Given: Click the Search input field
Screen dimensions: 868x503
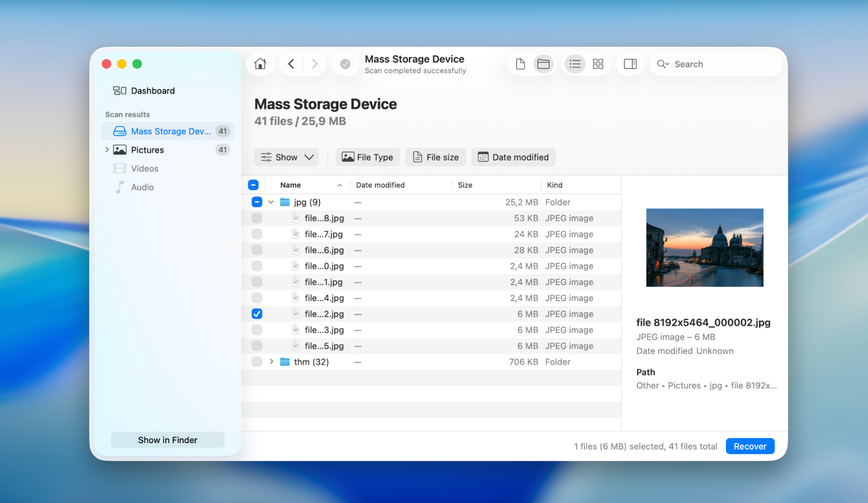Looking at the screenshot, I should click(x=716, y=64).
